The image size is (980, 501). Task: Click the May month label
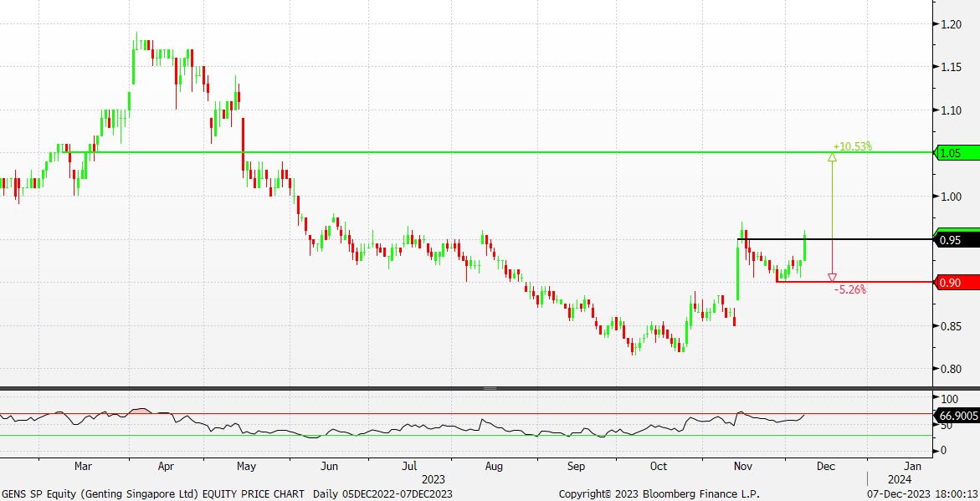(x=246, y=466)
